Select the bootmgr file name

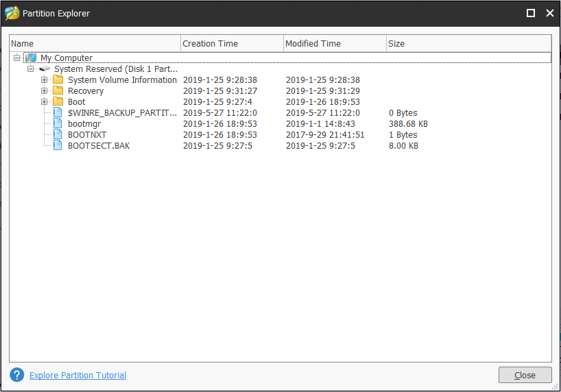(x=84, y=124)
